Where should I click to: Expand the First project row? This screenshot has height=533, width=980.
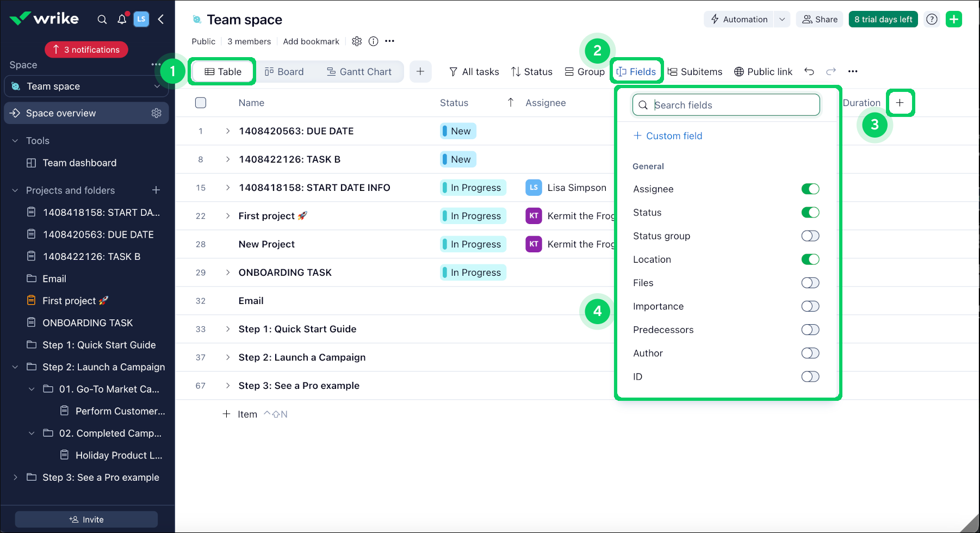228,216
